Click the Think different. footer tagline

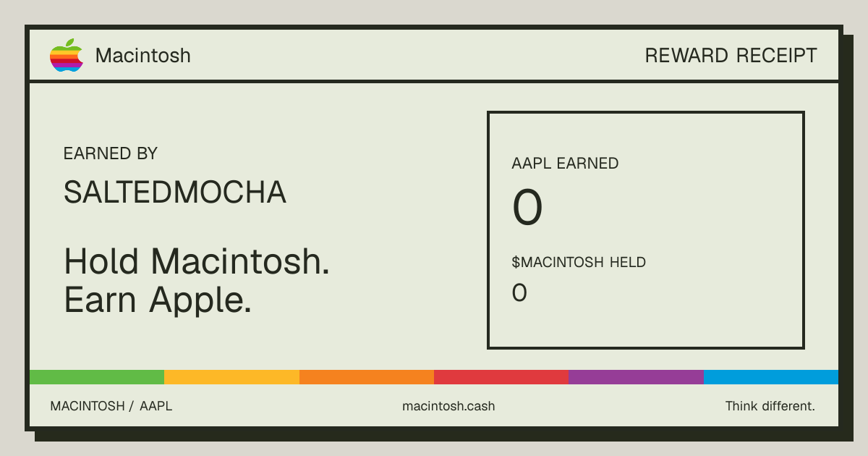coord(770,406)
